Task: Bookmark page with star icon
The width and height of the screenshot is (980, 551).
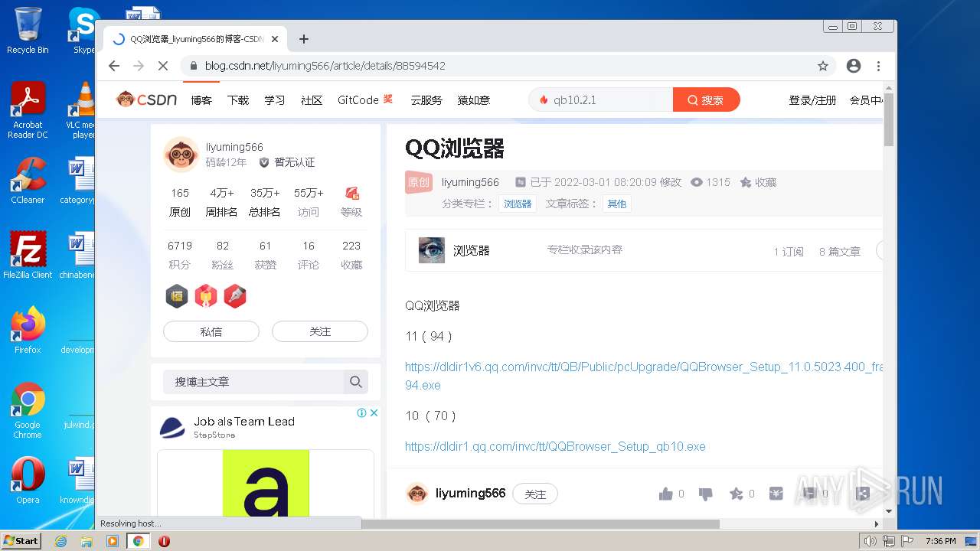Action: [x=823, y=66]
